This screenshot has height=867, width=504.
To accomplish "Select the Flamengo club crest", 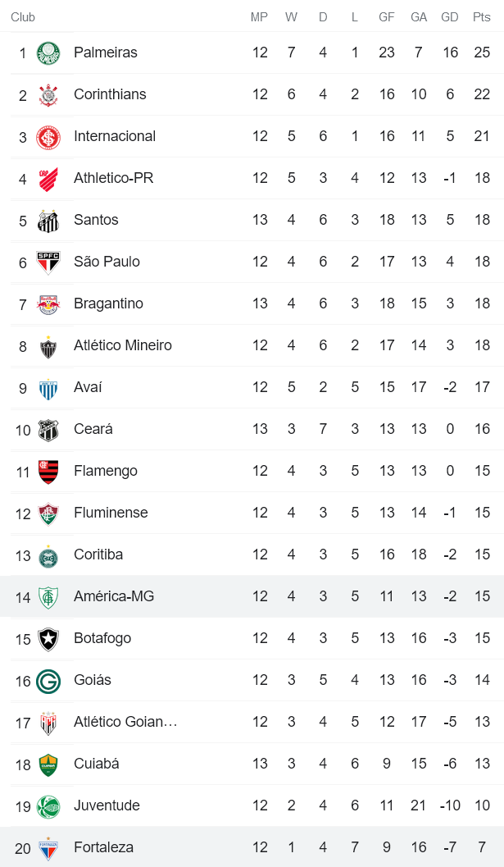I will (x=48, y=472).
